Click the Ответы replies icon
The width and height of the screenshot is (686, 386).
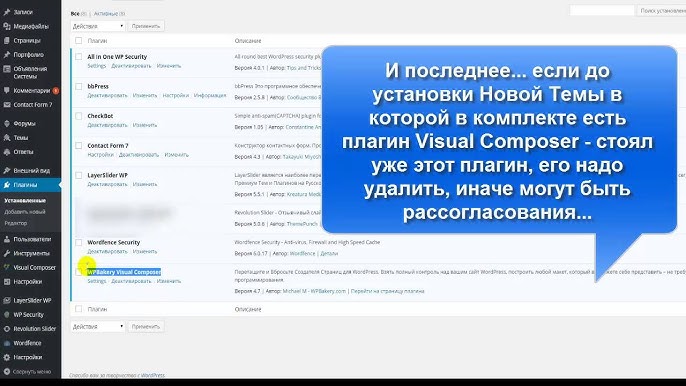7,152
